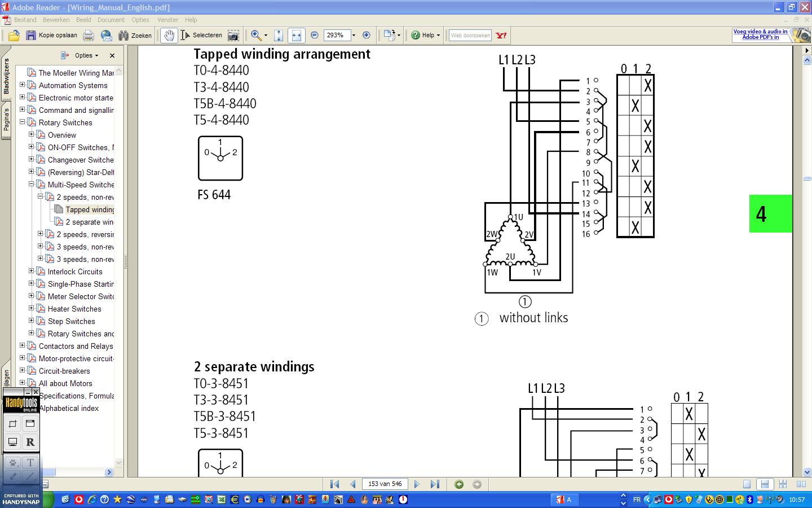The height and width of the screenshot is (508, 812).
Task: Click the green Previous View arrow
Action: tap(459, 484)
